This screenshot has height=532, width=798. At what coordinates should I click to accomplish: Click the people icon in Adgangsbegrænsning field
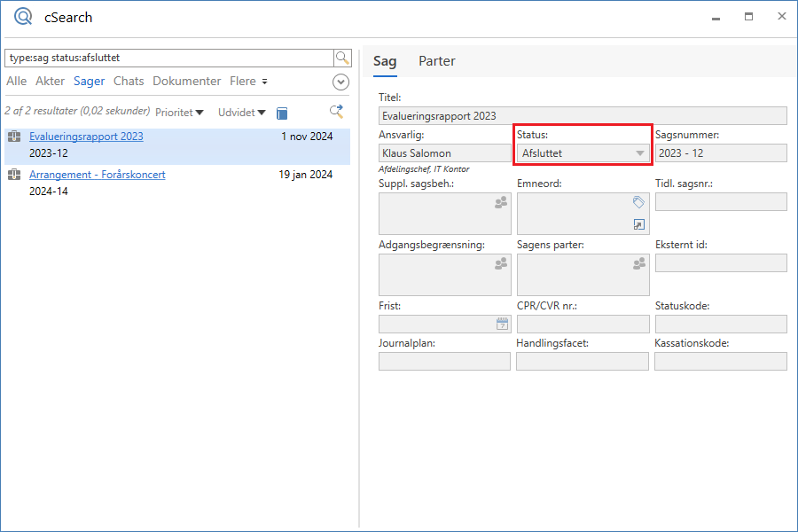(x=502, y=263)
